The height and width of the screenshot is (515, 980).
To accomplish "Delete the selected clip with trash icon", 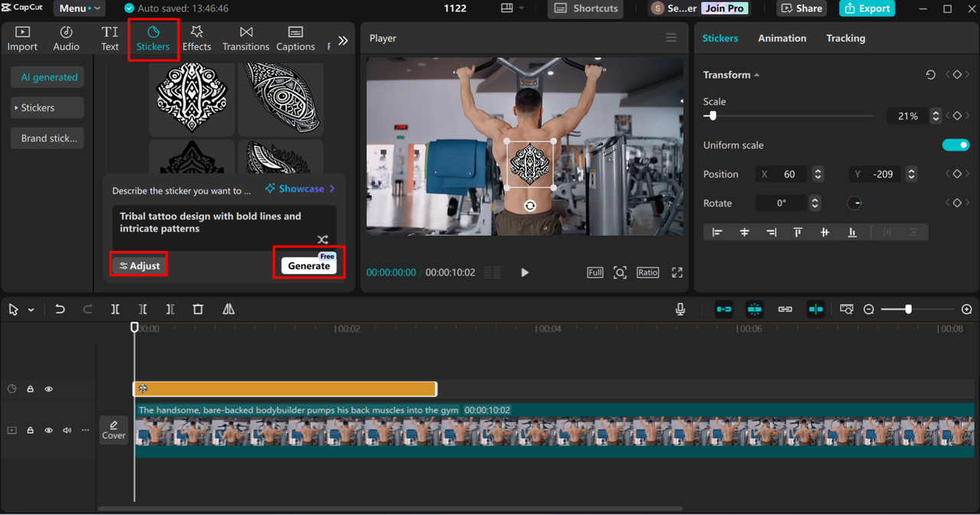I will point(198,309).
